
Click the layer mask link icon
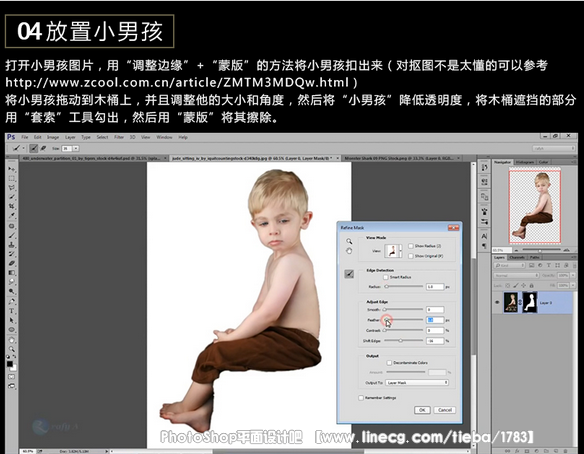520,302
